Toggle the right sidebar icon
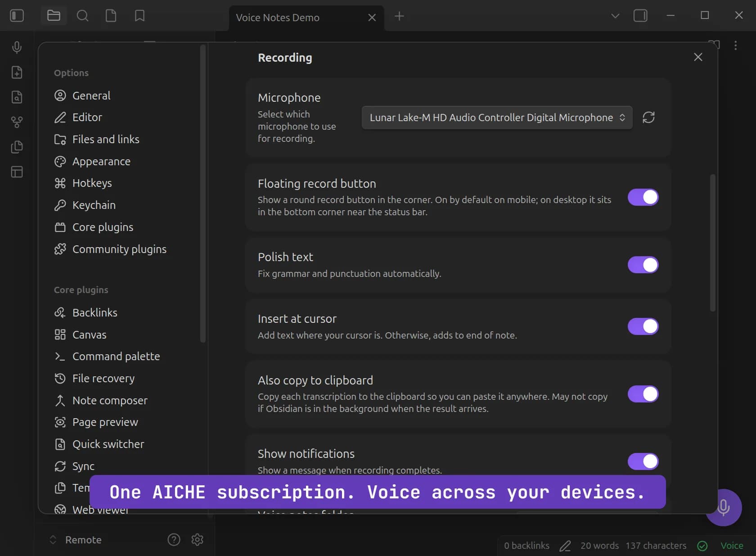This screenshot has width=756, height=556. [x=640, y=16]
